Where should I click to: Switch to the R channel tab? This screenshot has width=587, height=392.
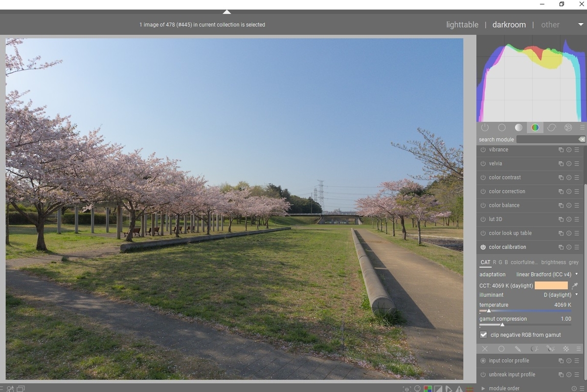click(x=495, y=262)
